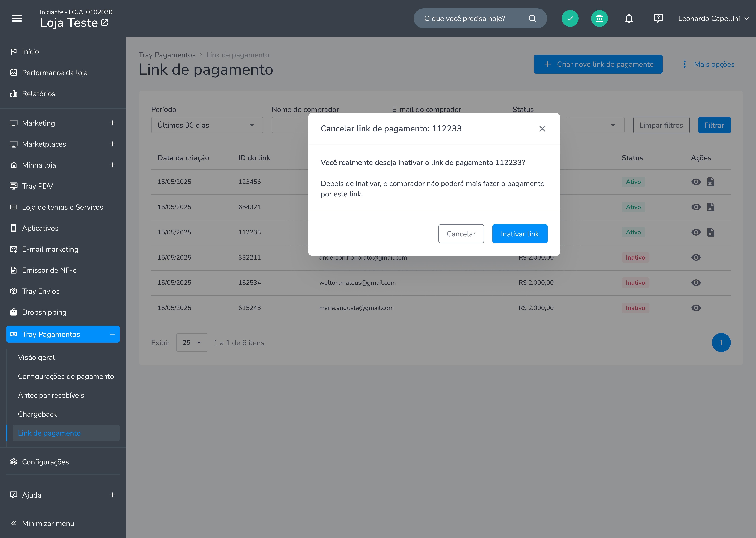
Task: Open the Exibir 25 items dropdown
Action: pyautogui.click(x=192, y=343)
